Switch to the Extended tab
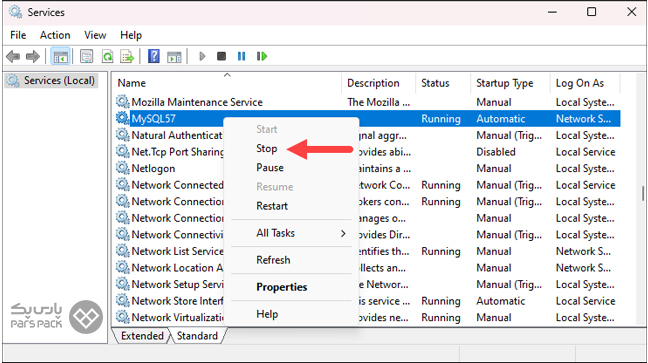 [142, 336]
